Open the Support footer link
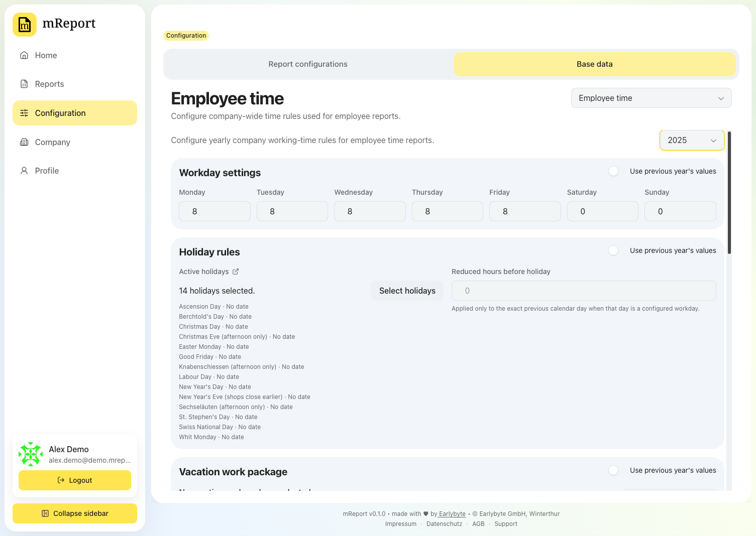Image resolution: width=756 pixels, height=536 pixels. pyautogui.click(x=506, y=524)
